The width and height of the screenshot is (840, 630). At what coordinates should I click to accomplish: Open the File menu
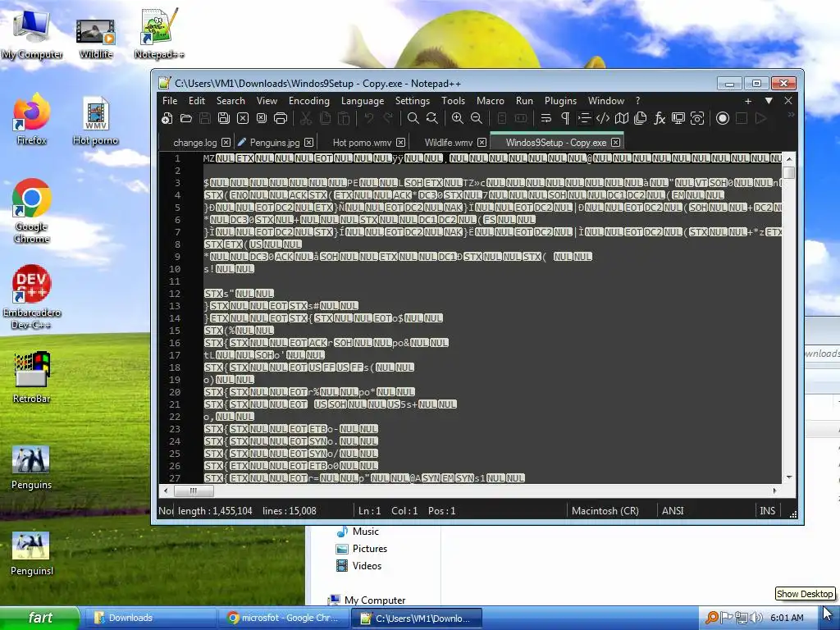click(x=170, y=101)
